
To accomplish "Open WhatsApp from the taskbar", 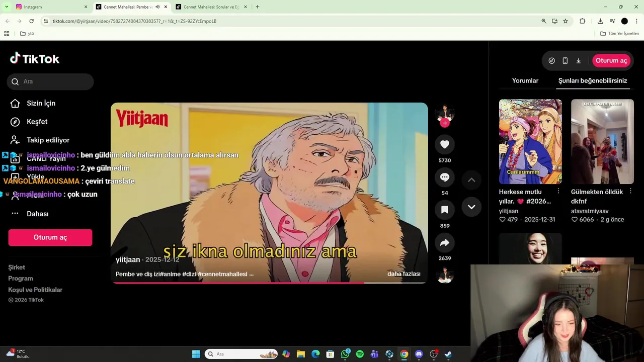I will (345, 354).
